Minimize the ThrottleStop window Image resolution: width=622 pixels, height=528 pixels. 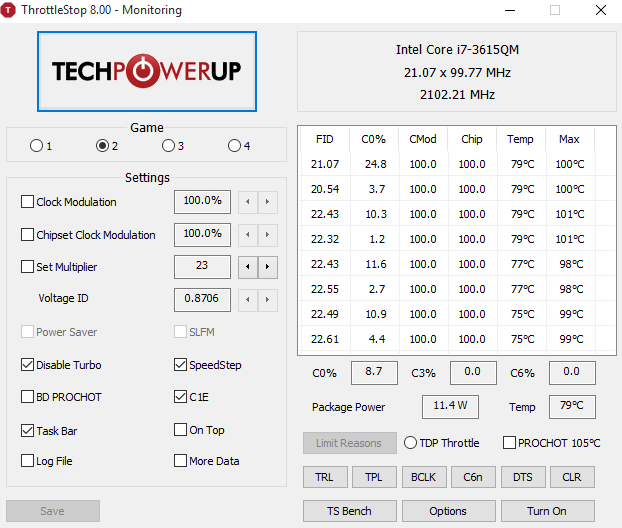tap(510, 10)
